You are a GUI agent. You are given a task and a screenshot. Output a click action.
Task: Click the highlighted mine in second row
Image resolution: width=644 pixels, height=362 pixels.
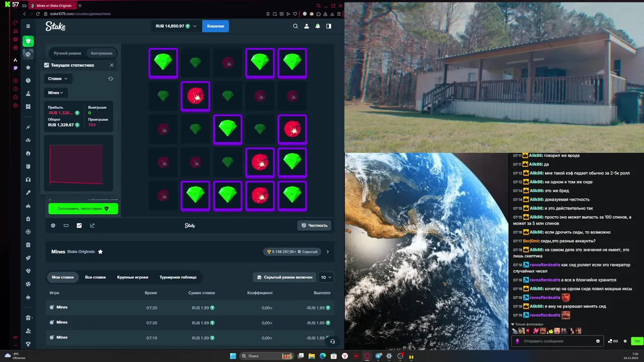pyautogui.click(x=195, y=96)
